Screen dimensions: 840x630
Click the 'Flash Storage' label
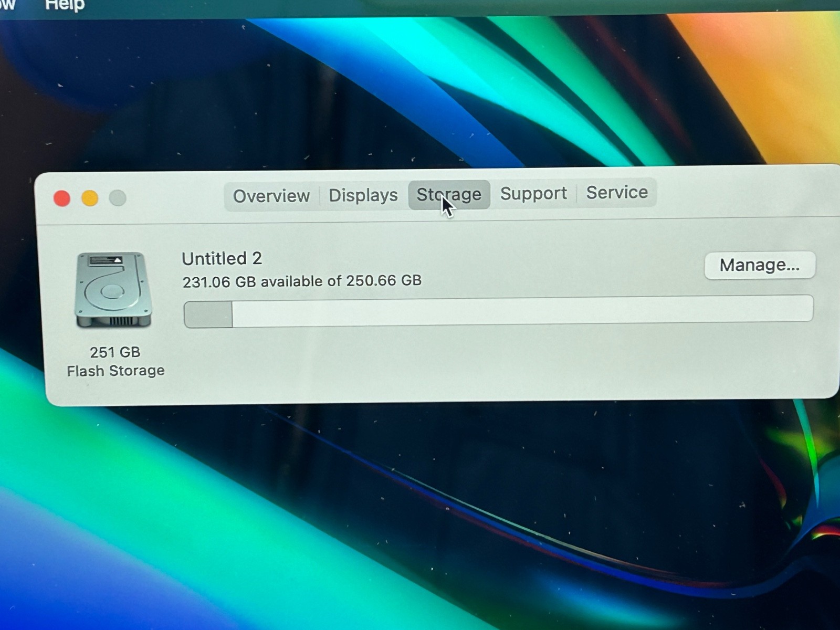coord(115,371)
